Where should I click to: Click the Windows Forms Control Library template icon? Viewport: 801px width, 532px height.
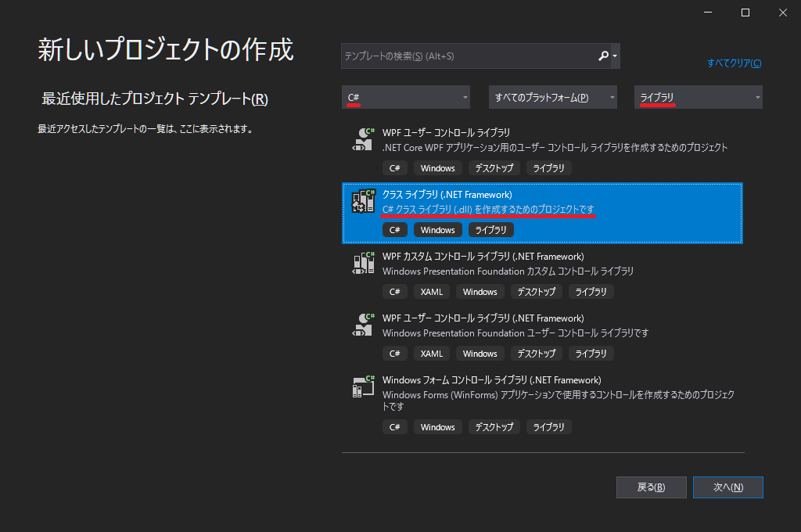[x=364, y=386]
